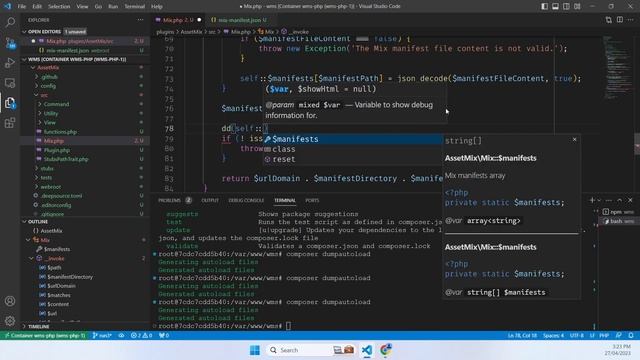Close the terminal panel

[x=630, y=200]
